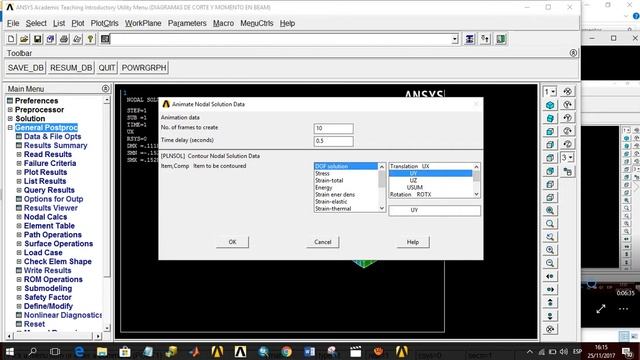The height and width of the screenshot is (360, 640).
Task: Expand the List Results node
Action: tap(19, 181)
